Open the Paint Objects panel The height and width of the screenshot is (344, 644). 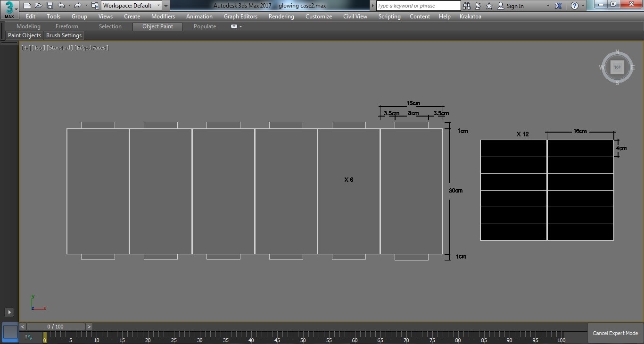pos(25,35)
